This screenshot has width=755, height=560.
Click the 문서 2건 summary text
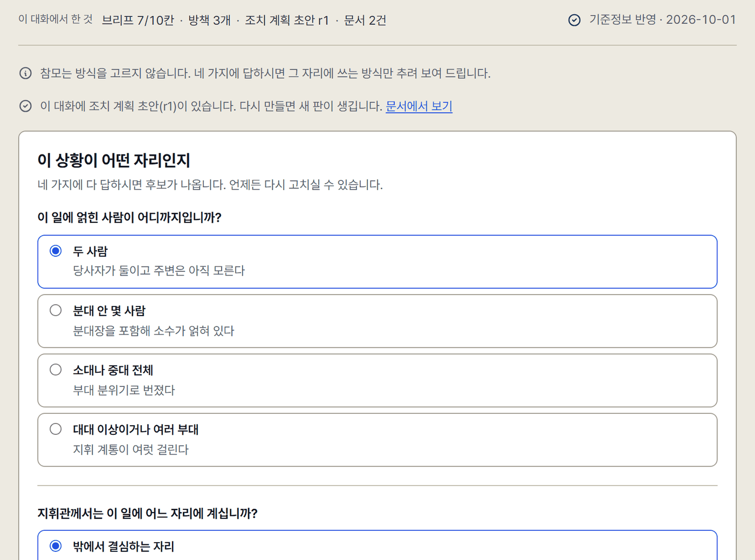click(365, 21)
